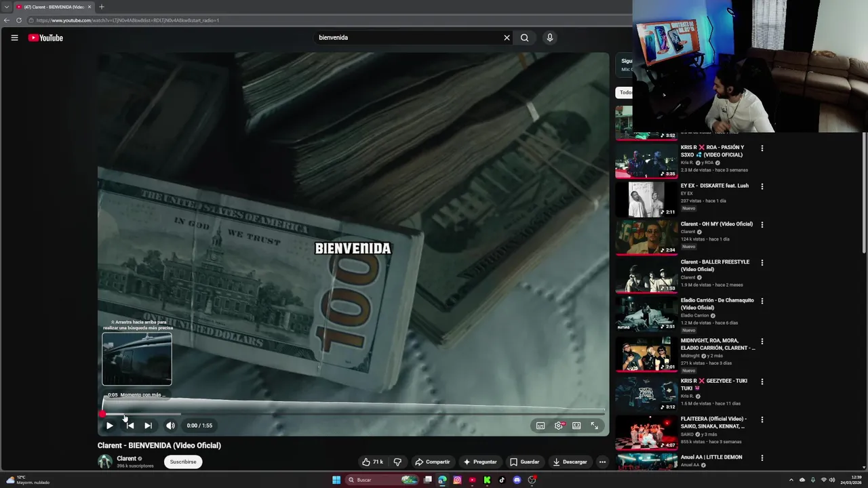Open the Preguntar AI button

point(479,462)
